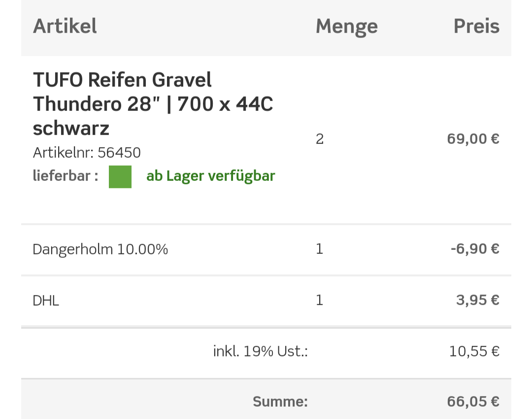The height and width of the screenshot is (419, 532).
Task: Select the Artikel column header
Action: coord(65,26)
